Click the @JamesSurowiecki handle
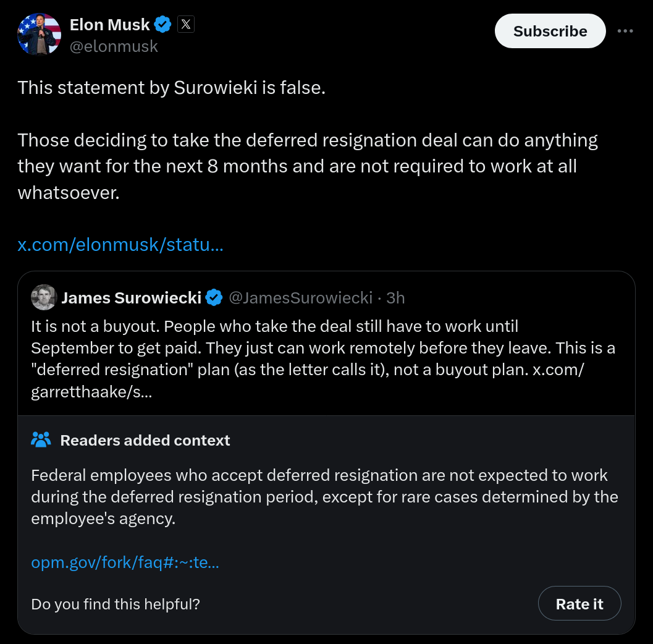Viewport: 653px width, 644px height. coord(301,298)
